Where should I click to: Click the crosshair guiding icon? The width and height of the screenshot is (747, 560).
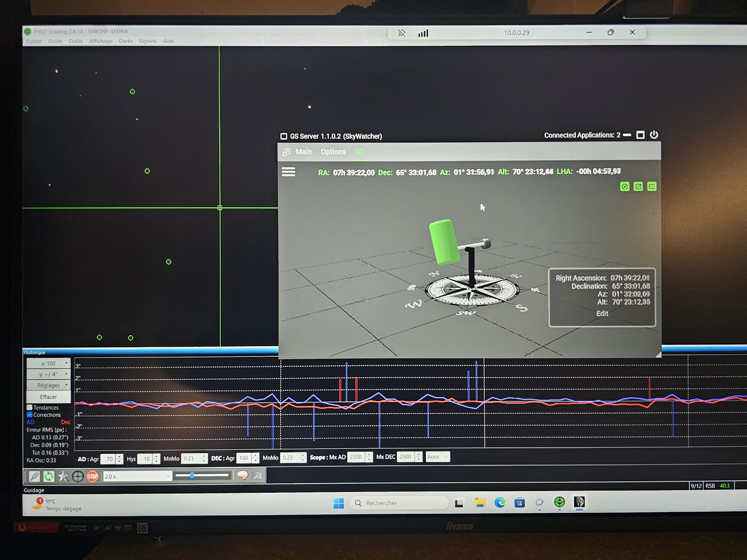pyautogui.click(x=78, y=477)
